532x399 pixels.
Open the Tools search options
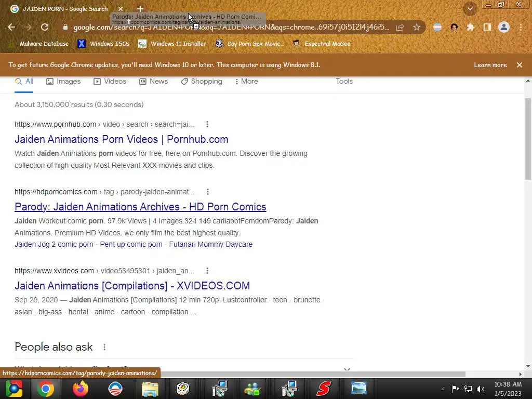coord(344,82)
